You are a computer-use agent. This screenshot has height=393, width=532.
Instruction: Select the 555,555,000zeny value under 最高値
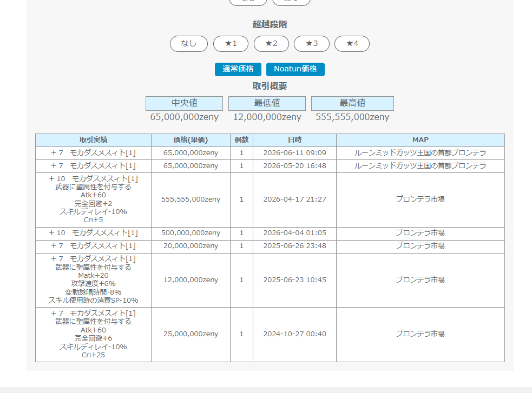tap(352, 117)
